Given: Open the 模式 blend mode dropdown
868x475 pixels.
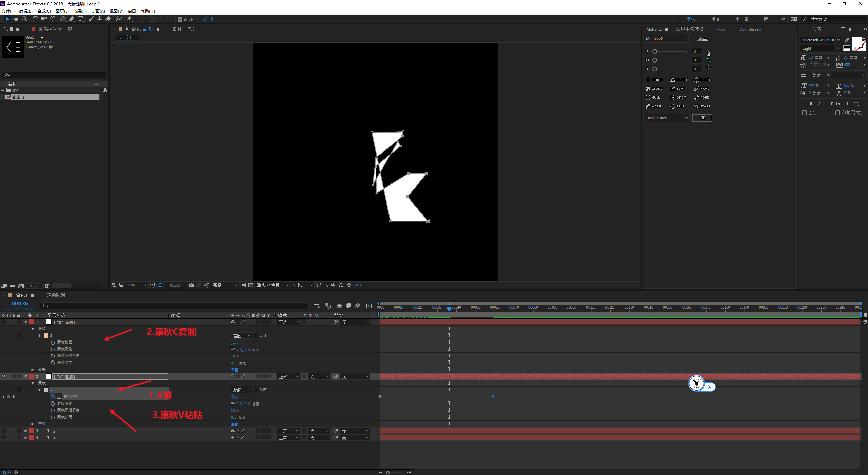Looking at the screenshot, I should click(x=287, y=322).
